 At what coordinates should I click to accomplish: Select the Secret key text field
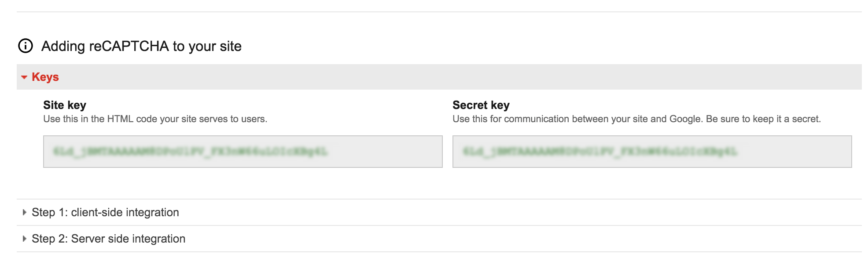(652, 152)
